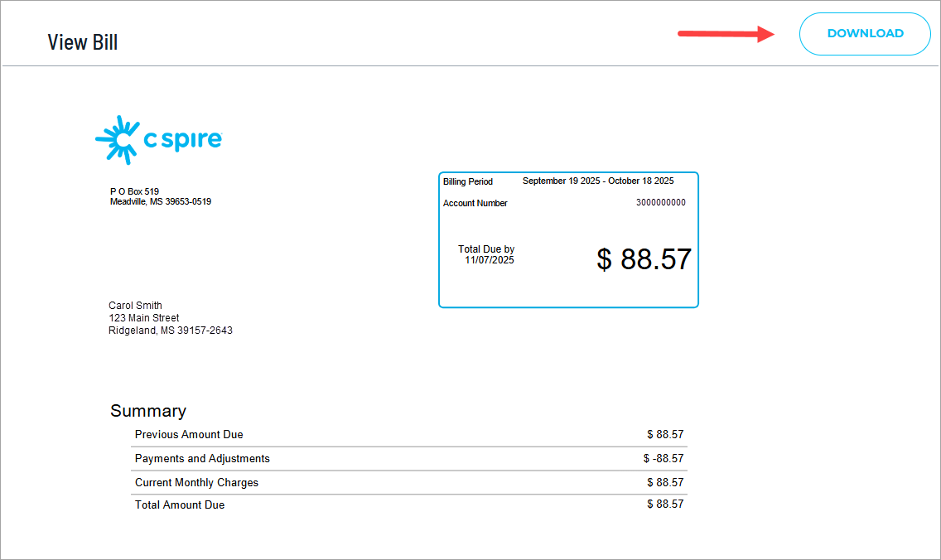Click the 123 Main Street address line

[144, 318]
